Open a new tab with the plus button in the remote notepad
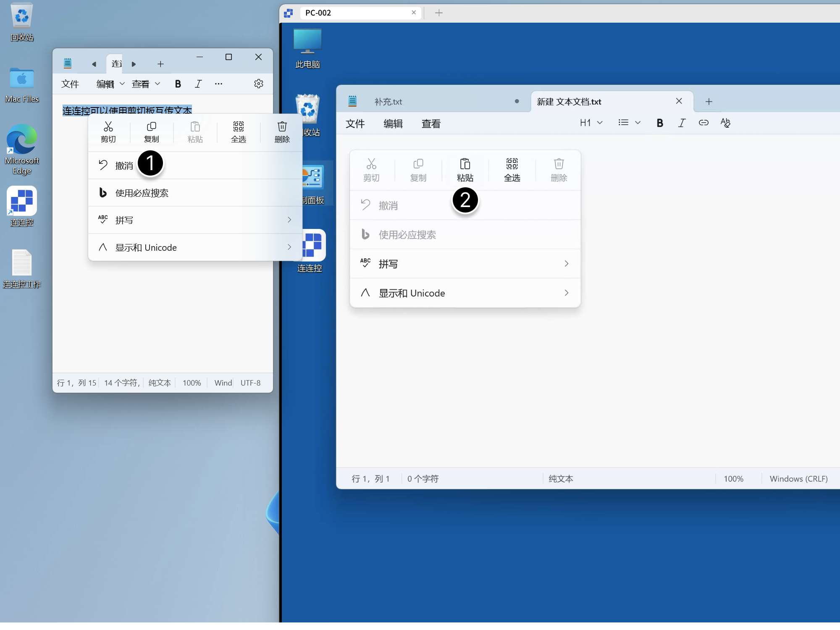840x630 pixels. coord(709,101)
